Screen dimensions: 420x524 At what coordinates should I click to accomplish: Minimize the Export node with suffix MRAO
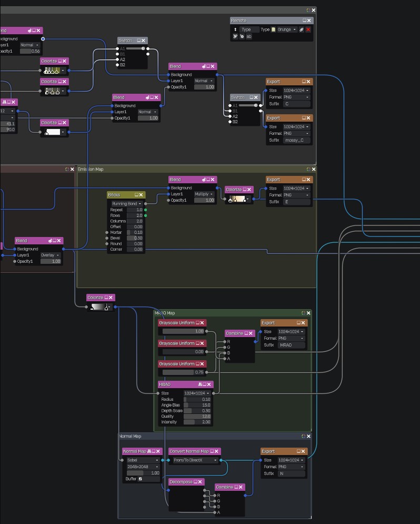[298, 322]
